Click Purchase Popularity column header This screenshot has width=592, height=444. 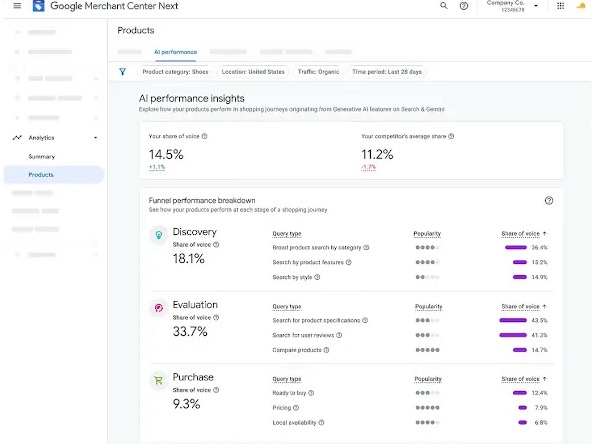[428, 379]
